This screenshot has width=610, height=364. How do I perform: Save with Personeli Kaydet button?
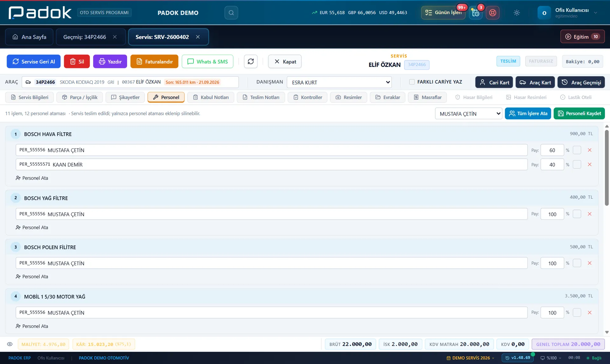[579, 113]
